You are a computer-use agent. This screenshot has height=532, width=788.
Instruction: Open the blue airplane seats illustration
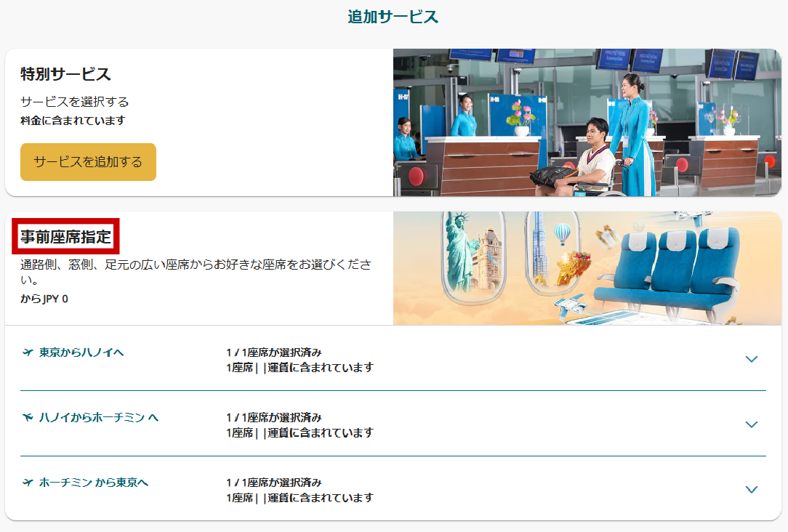click(587, 268)
